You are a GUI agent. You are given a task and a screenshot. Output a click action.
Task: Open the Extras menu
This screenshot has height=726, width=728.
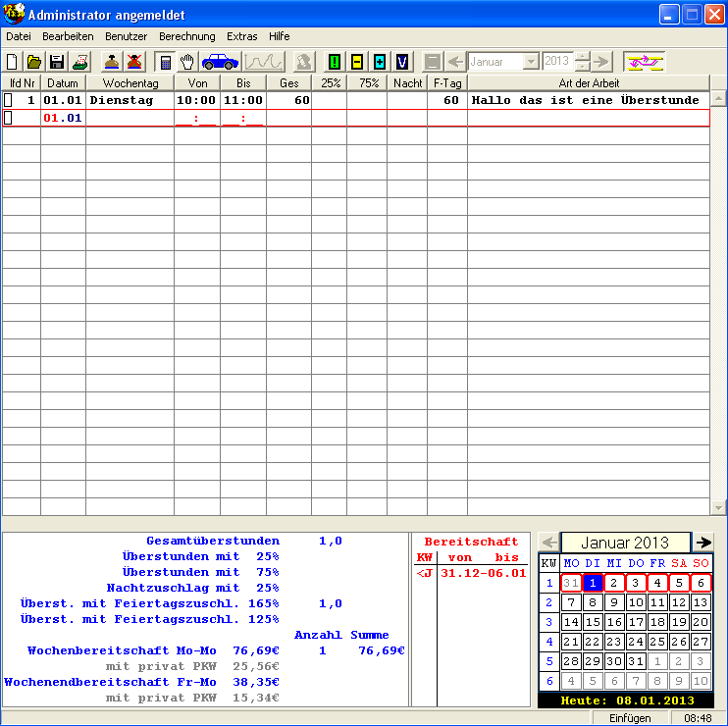tap(242, 36)
